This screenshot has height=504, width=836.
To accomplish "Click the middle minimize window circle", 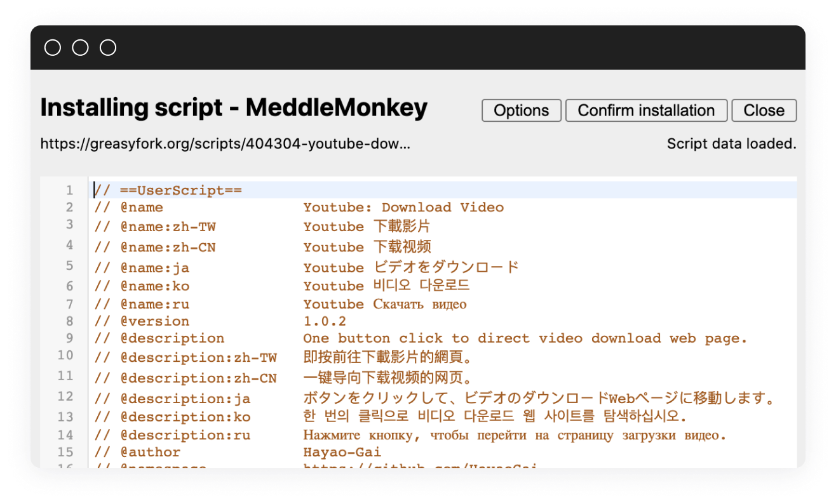I will [x=81, y=48].
